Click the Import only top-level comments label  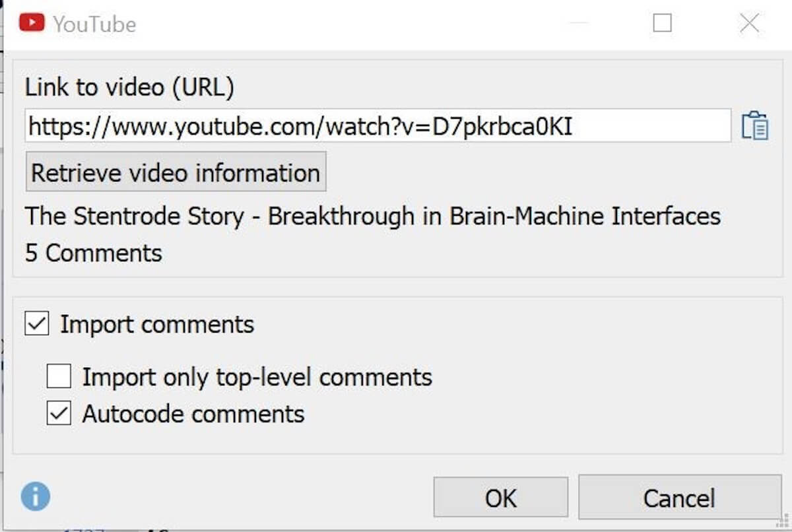[257, 377]
